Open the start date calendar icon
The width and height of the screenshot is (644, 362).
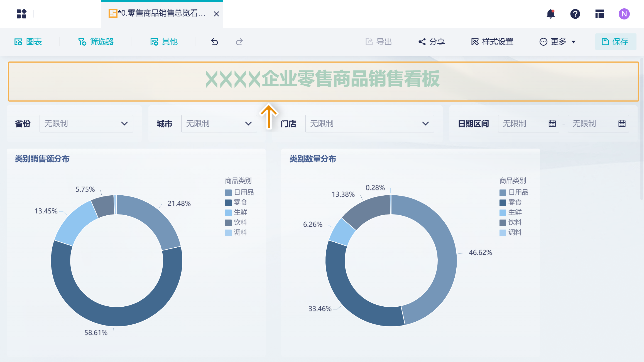point(552,124)
